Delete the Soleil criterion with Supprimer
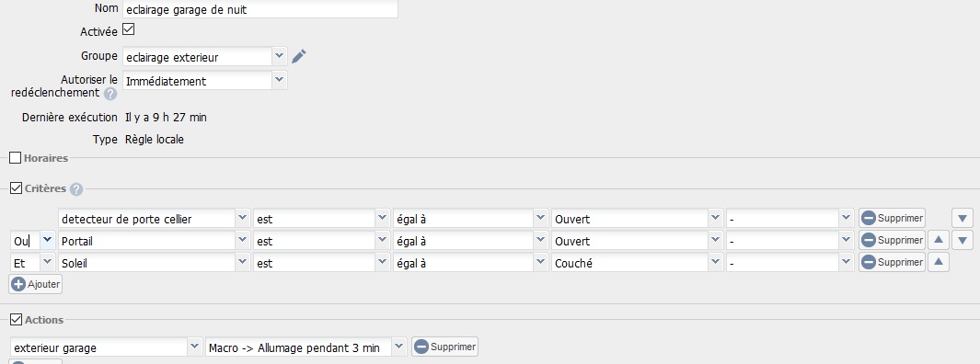This screenshot has width=980, height=364. pos(892,262)
